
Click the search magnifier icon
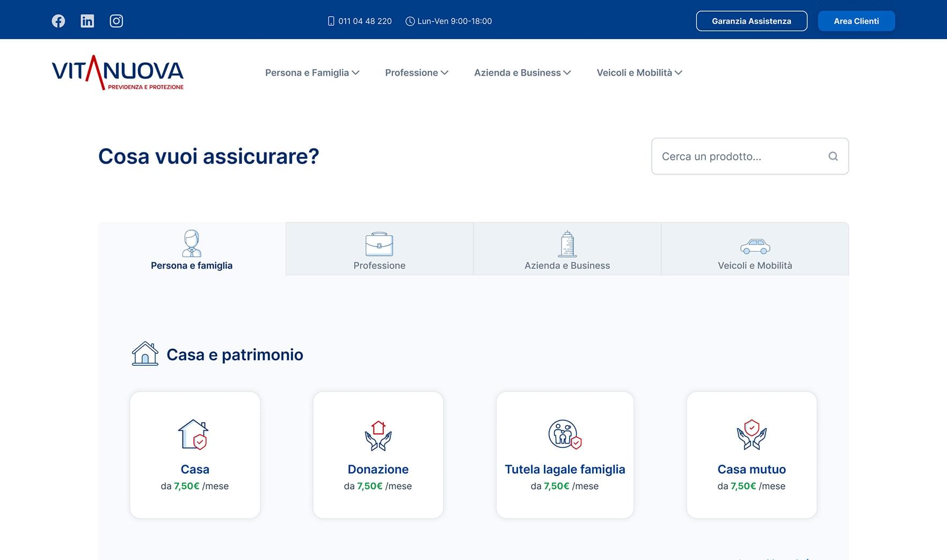pos(833,156)
